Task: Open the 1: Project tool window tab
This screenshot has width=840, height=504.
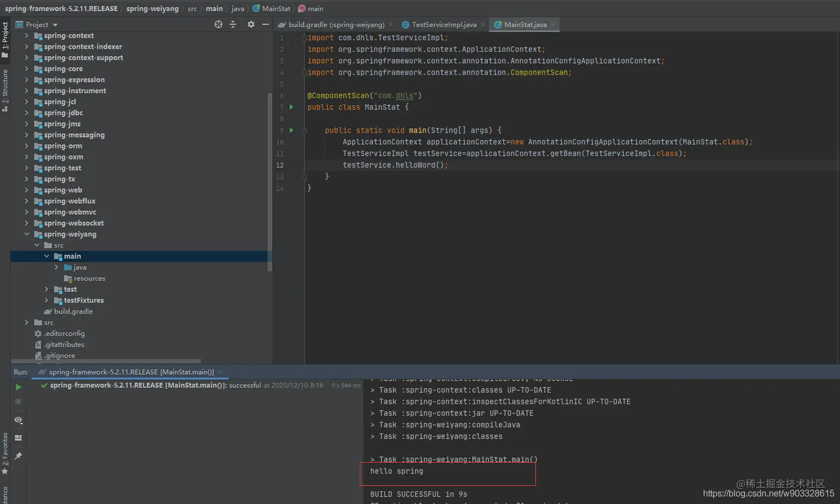Action: (5, 40)
